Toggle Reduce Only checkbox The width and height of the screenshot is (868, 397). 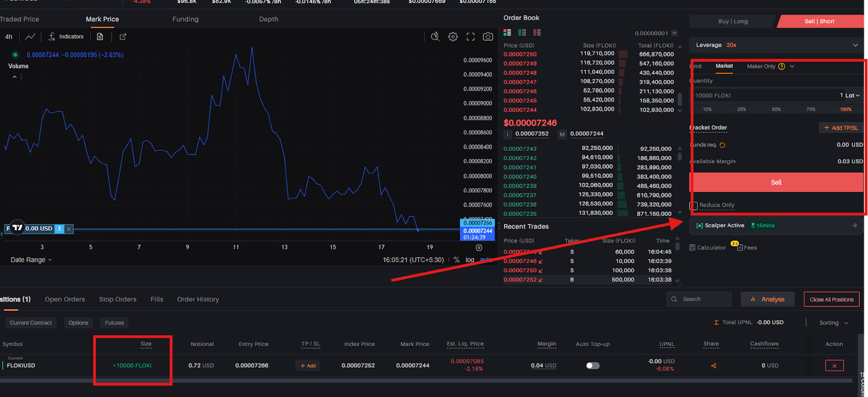694,206
